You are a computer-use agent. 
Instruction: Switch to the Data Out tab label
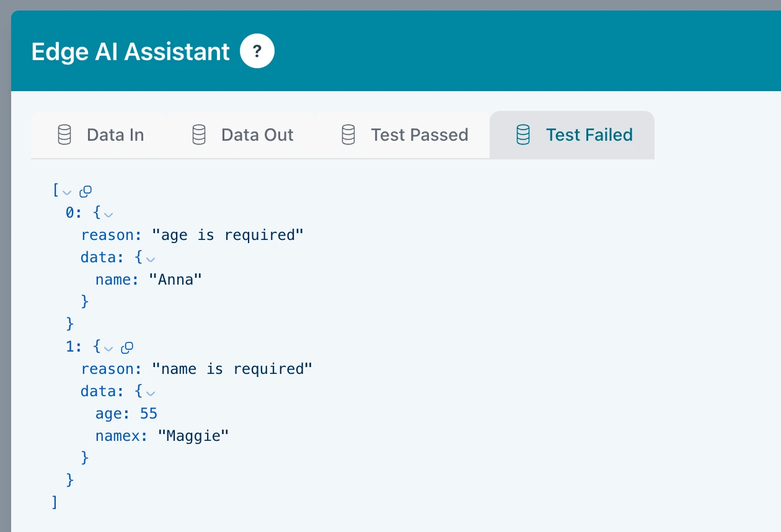coord(257,135)
